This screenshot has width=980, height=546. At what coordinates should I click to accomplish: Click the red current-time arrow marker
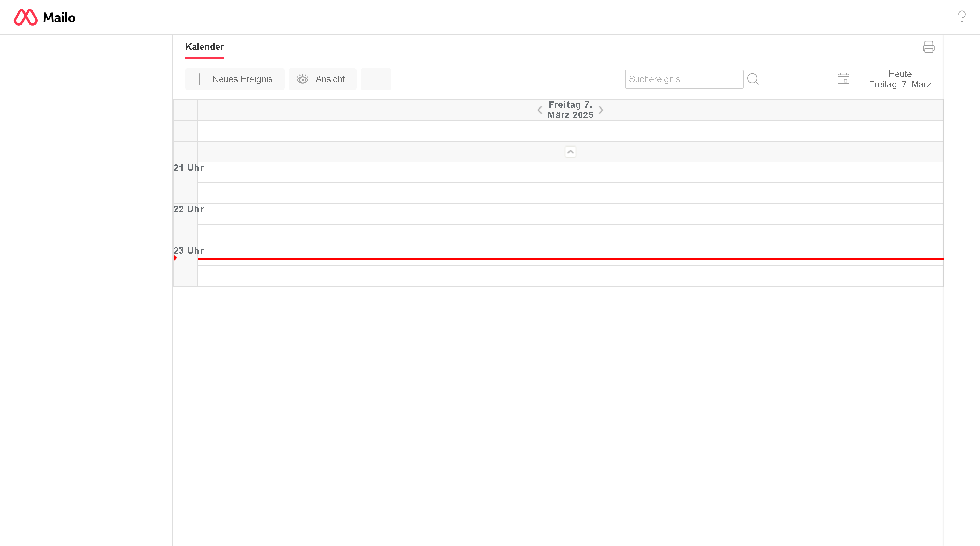pos(175,258)
